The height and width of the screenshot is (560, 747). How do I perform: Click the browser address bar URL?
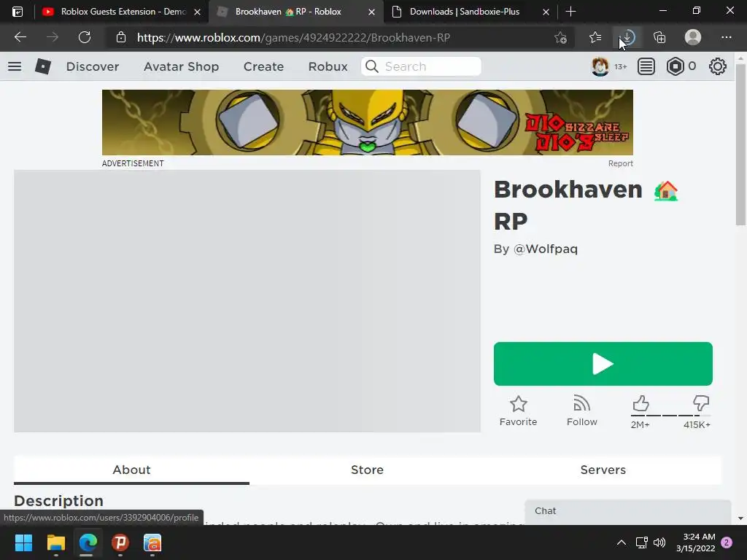click(x=293, y=38)
